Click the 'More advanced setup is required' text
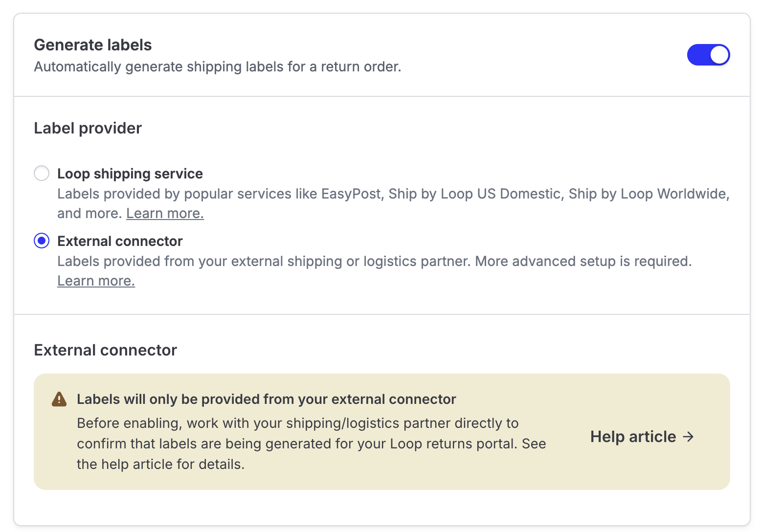761x532 pixels. click(x=583, y=261)
